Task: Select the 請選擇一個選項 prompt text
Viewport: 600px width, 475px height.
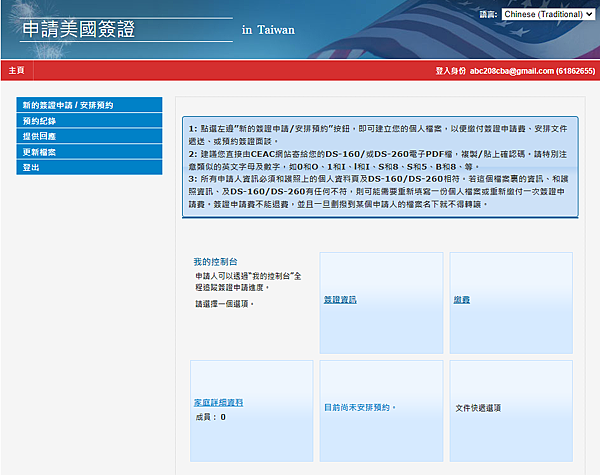Action: pyautogui.click(x=225, y=304)
